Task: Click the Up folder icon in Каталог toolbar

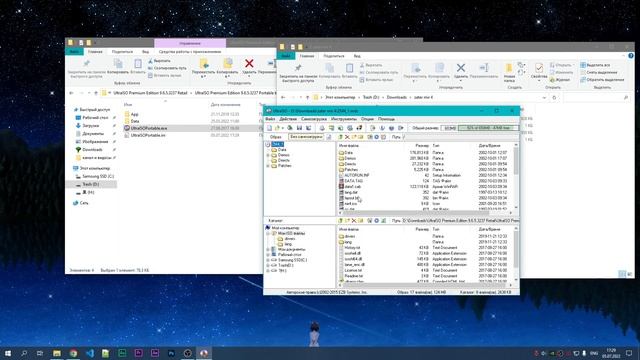Action: coord(341,220)
